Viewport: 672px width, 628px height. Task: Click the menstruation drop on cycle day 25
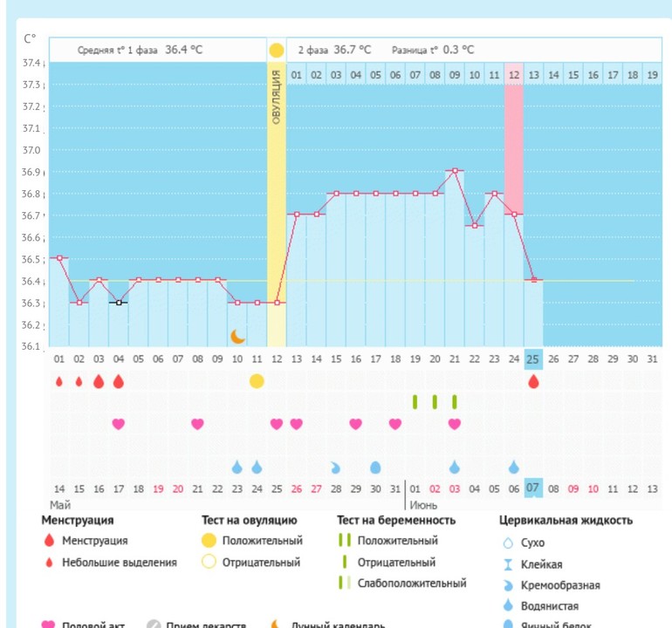pyautogui.click(x=534, y=381)
